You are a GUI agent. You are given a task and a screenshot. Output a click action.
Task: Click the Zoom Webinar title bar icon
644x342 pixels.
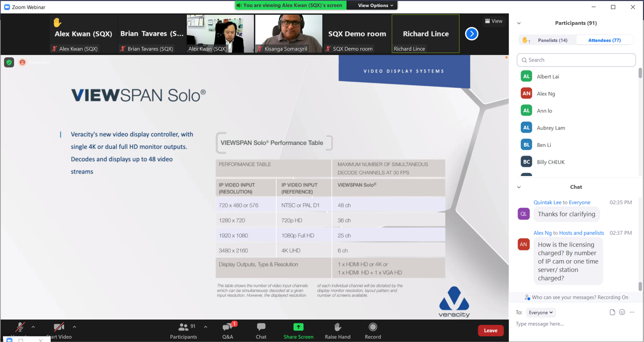tap(7, 7)
